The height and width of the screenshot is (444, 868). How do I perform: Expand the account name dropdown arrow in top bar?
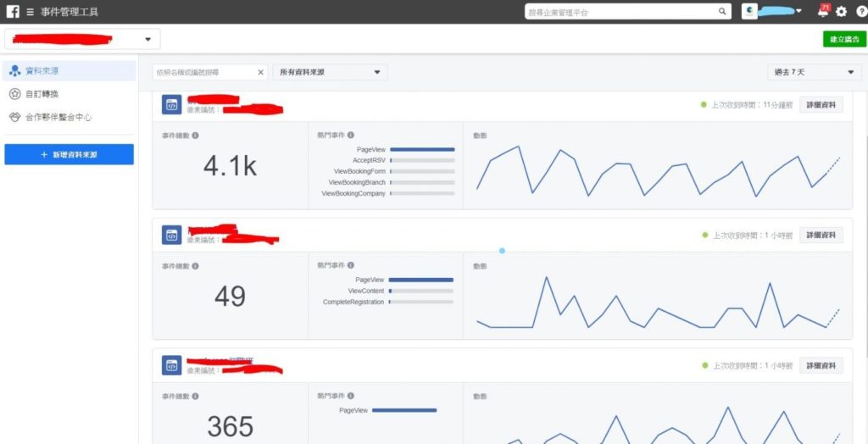click(x=798, y=11)
